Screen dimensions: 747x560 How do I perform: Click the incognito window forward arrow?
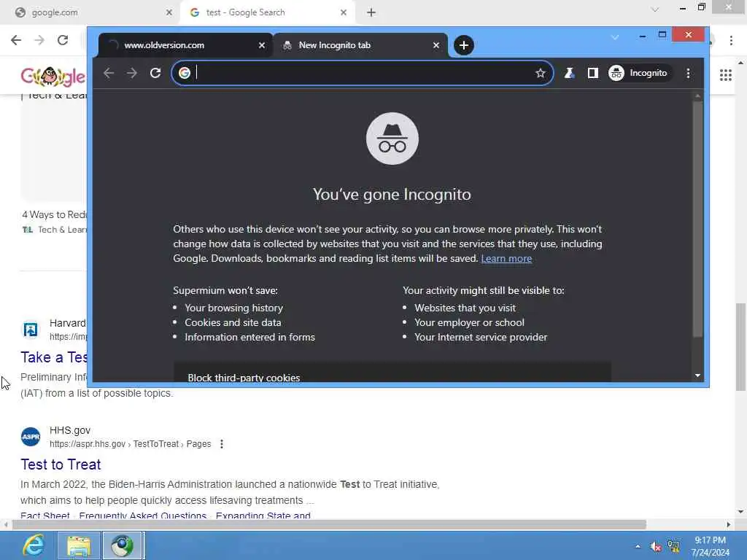132,73
